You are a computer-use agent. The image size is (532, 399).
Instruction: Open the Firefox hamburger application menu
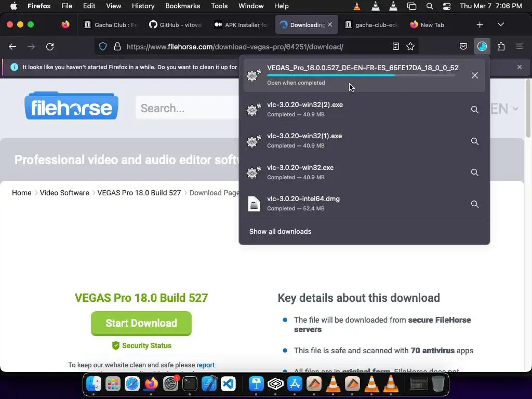click(519, 46)
